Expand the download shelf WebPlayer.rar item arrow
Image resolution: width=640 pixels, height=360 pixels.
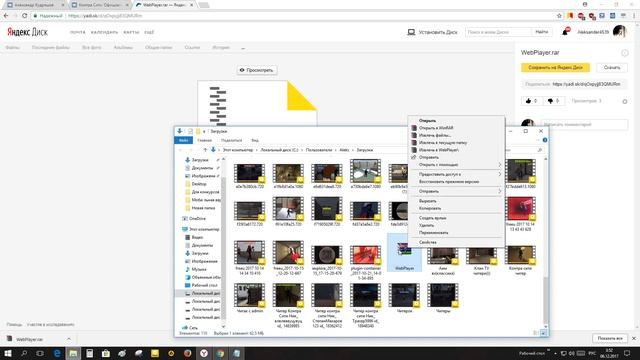click(x=69, y=339)
